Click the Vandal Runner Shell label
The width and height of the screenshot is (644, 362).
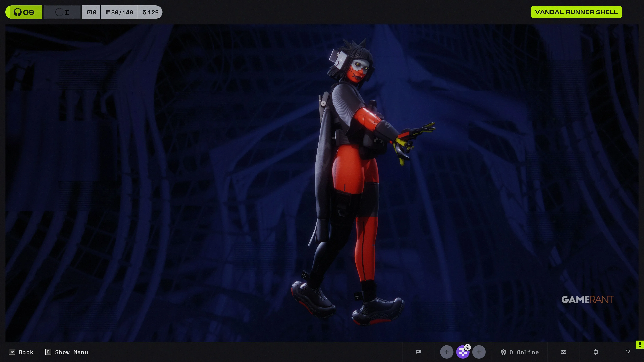576,12
